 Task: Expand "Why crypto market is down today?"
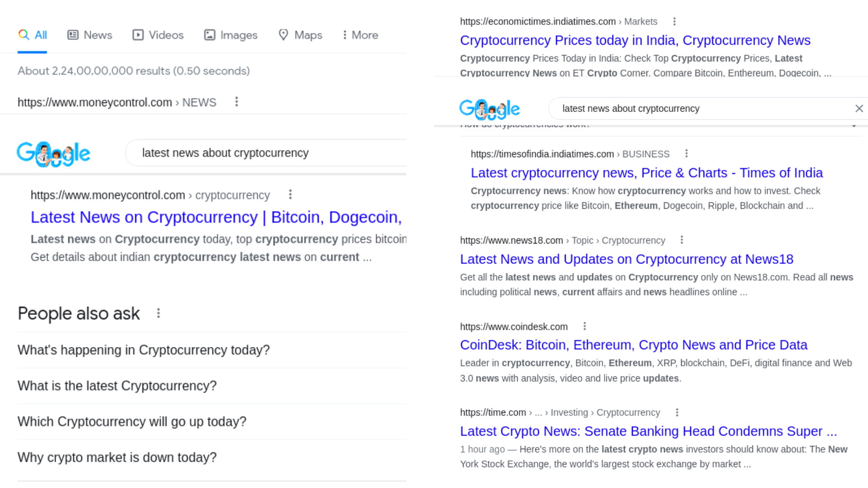(117, 457)
